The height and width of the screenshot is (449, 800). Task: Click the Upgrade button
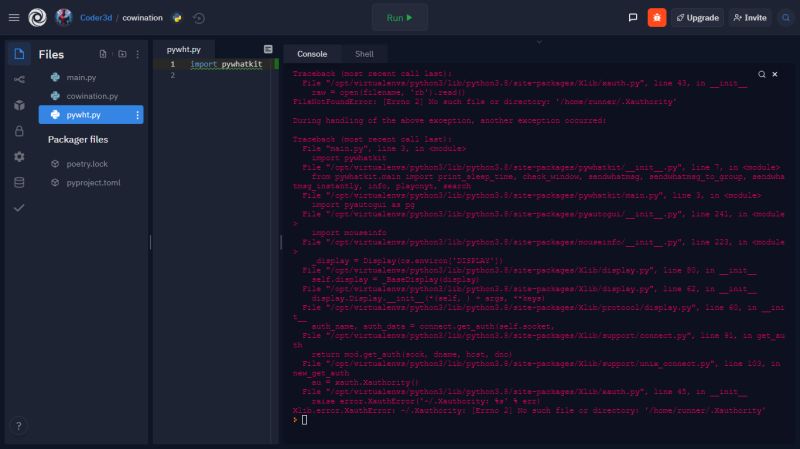(697, 18)
